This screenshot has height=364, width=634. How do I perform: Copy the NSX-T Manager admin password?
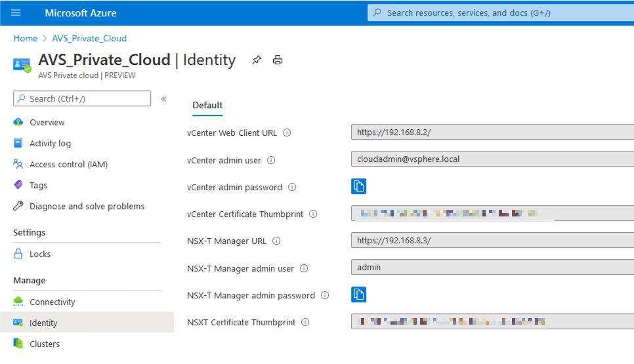click(x=358, y=294)
